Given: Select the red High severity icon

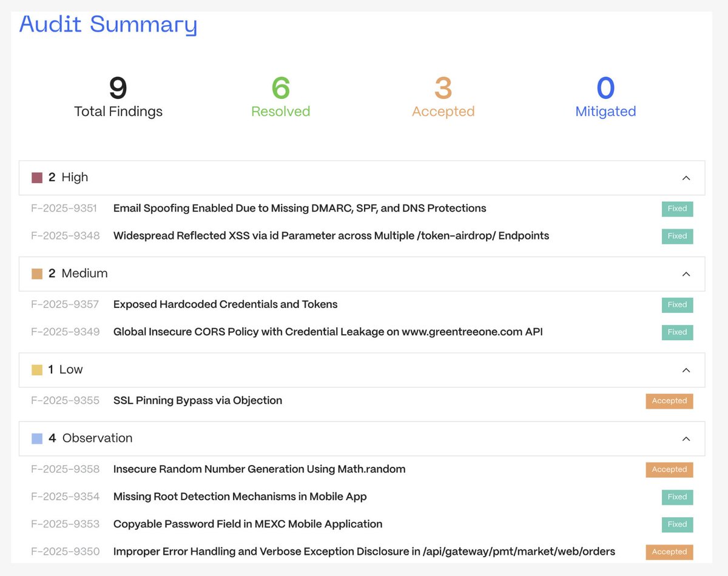Looking at the screenshot, I should pyautogui.click(x=36, y=176).
